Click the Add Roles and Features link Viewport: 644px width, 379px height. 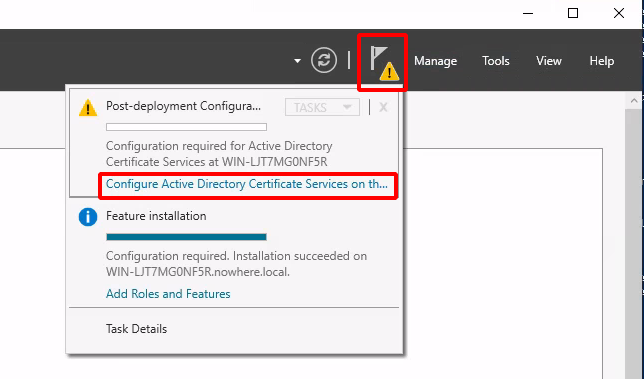coord(168,294)
